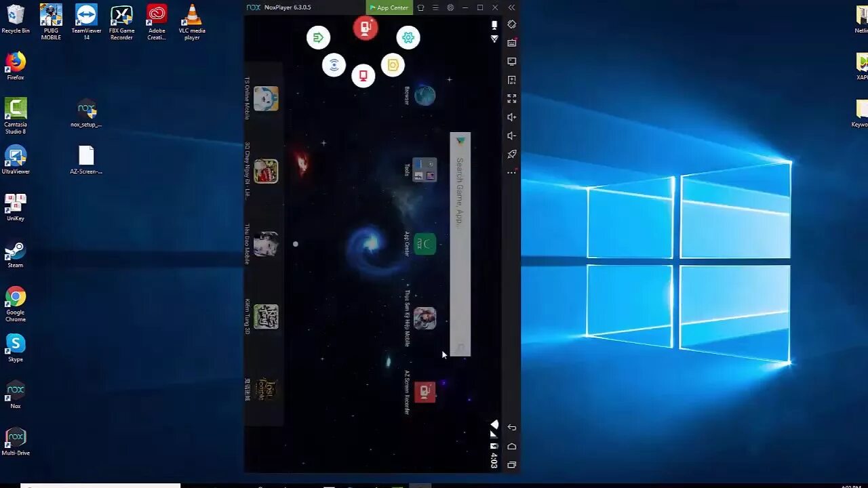Launch Tiếu Dao Mobile in the dock

[266, 244]
